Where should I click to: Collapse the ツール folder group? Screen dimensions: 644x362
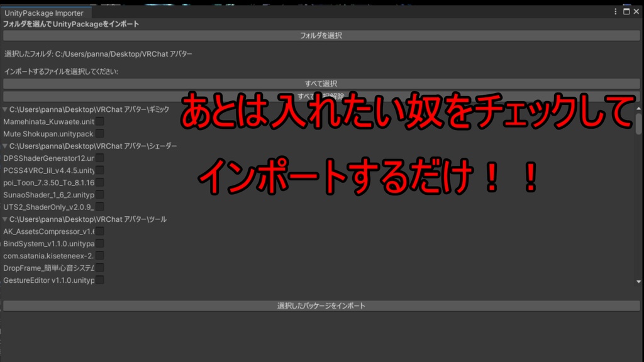click(5, 219)
